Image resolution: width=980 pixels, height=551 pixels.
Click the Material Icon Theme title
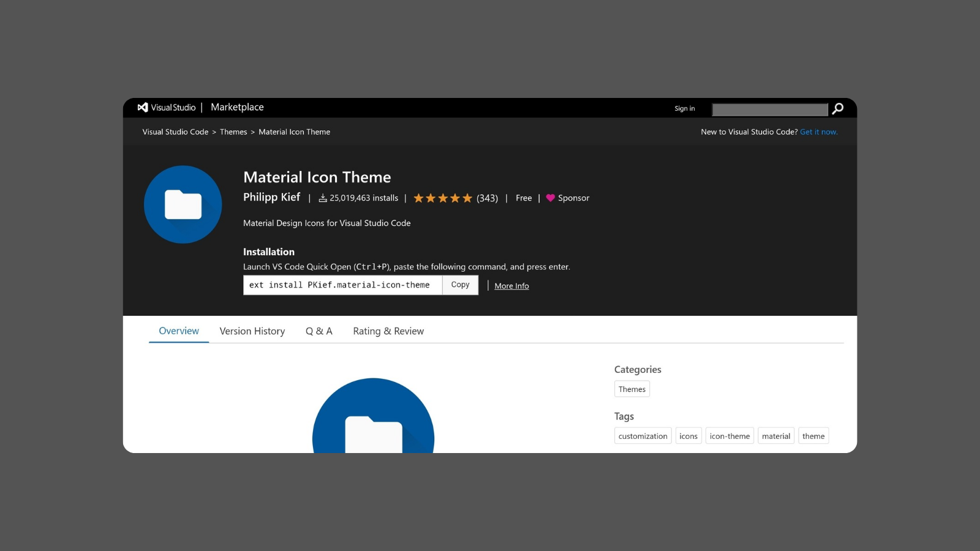(317, 177)
